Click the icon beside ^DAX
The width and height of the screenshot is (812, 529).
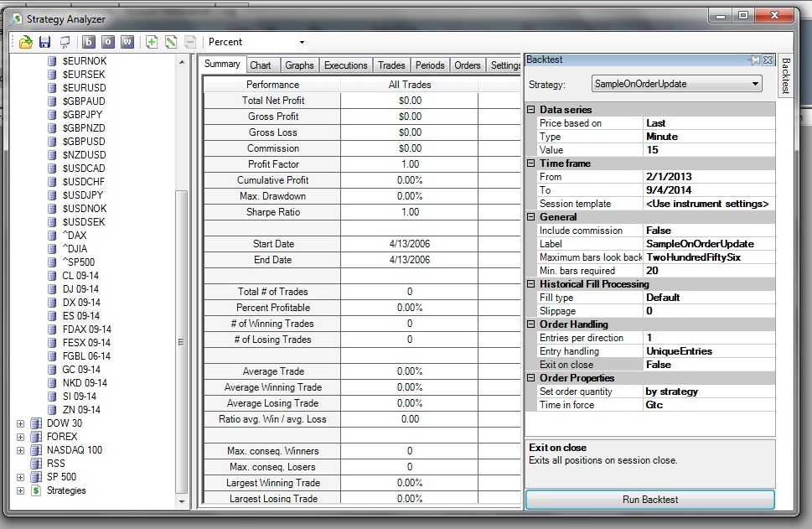click(52, 236)
